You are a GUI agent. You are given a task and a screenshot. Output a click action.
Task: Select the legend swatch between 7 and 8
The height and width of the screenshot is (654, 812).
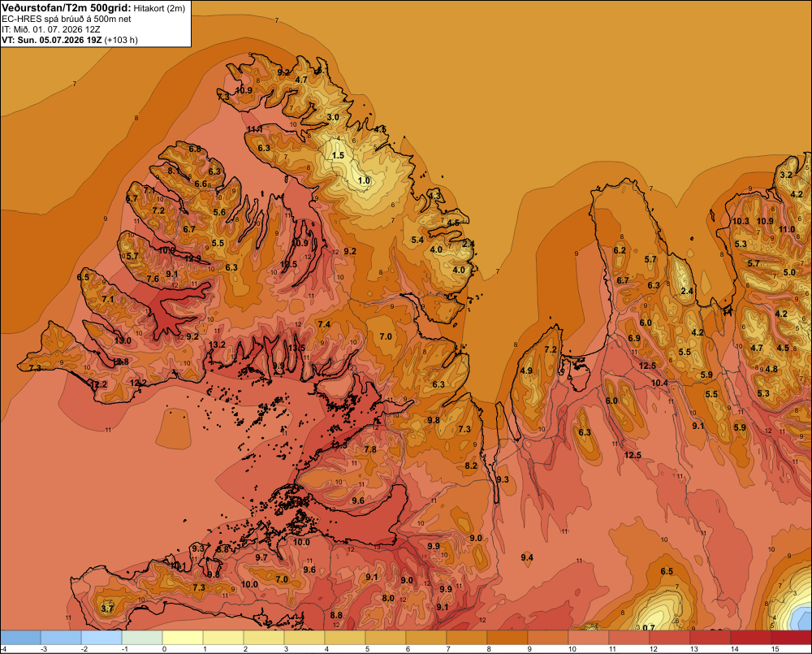[467, 638]
